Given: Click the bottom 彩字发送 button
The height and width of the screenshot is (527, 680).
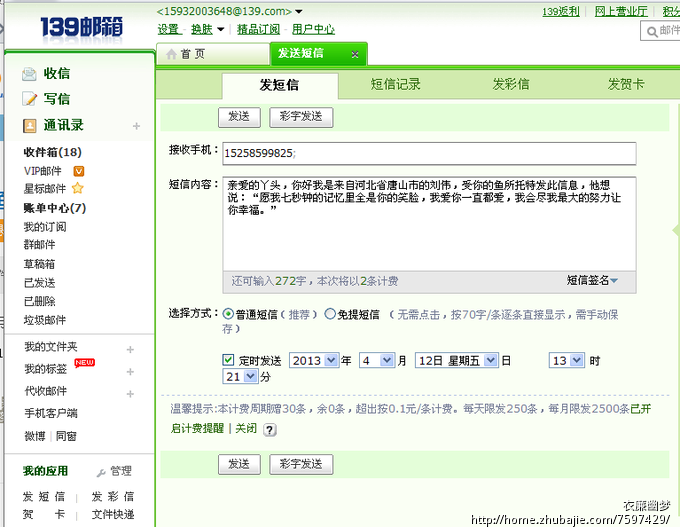Looking at the screenshot, I should [301, 465].
